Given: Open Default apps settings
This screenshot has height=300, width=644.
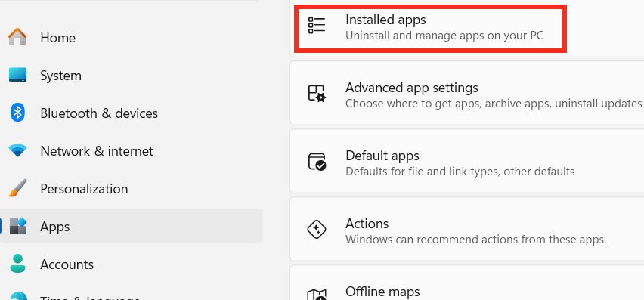Looking at the screenshot, I should coord(467,161).
